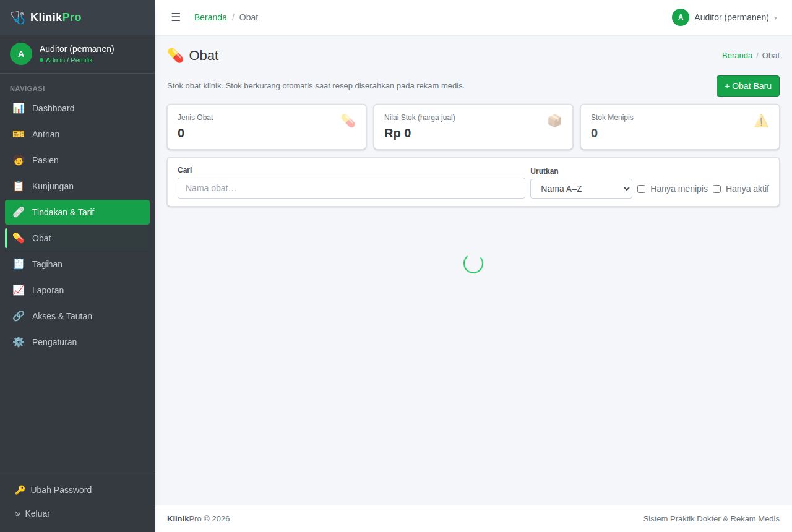Click the + Obat Baru button

[x=748, y=86]
